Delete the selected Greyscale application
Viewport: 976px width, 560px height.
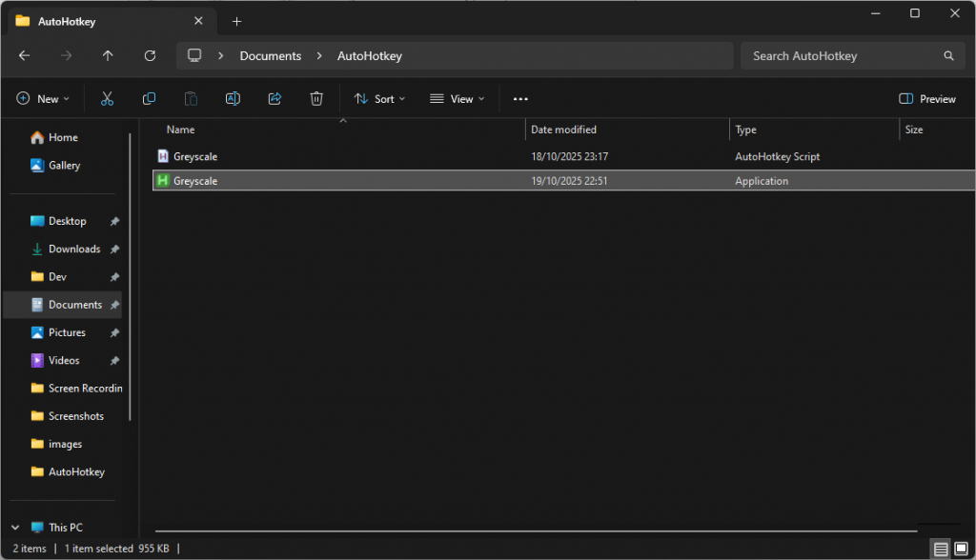pos(316,98)
